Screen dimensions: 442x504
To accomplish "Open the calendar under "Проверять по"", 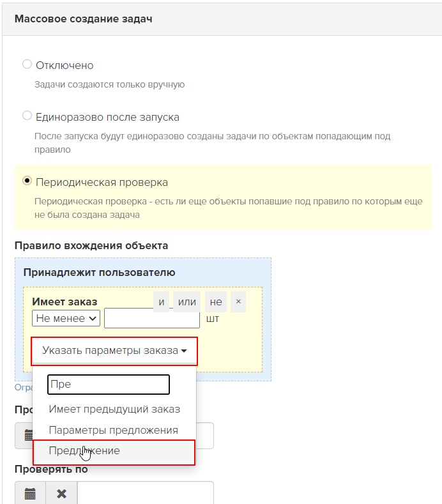I will pyautogui.click(x=29, y=494).
